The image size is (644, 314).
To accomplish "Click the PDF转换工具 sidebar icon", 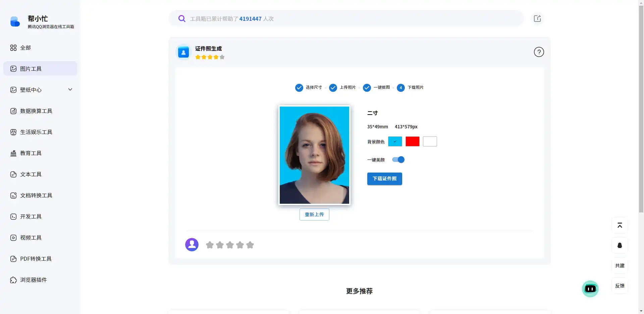I will coord(13,259).
